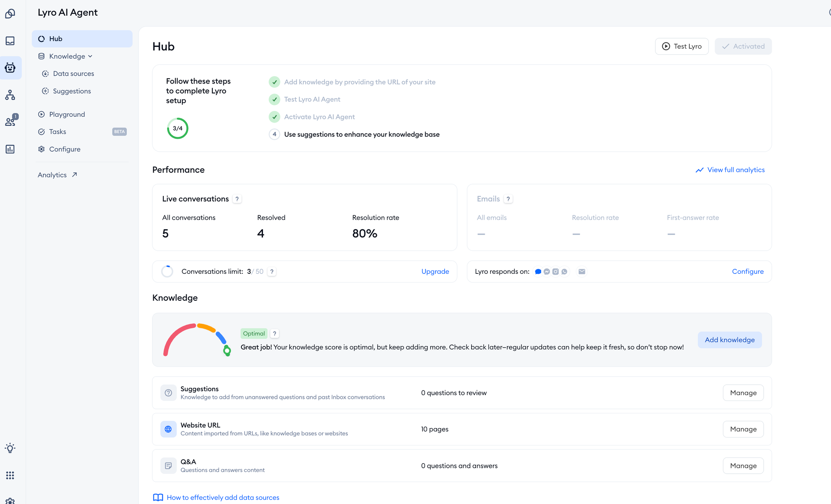Screen dimensions: 831x504
Task: Open the Flows hierarchy icon in rail
Action: [10, 95]
